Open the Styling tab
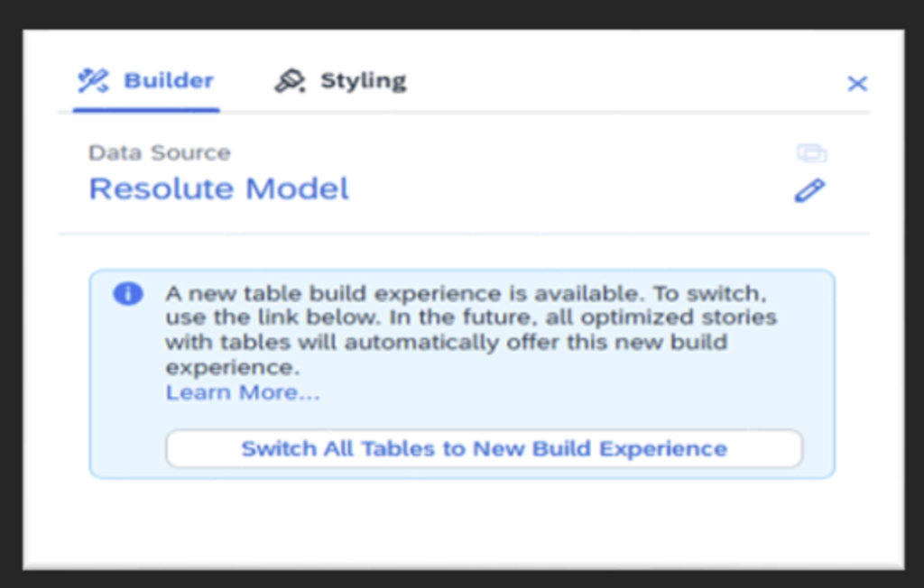 click(363, 81)
